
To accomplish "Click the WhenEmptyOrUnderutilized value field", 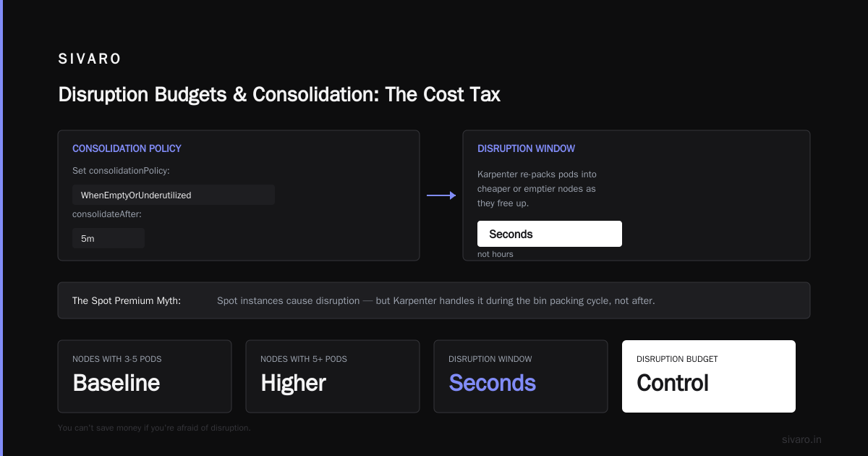I will coord(174,195).
